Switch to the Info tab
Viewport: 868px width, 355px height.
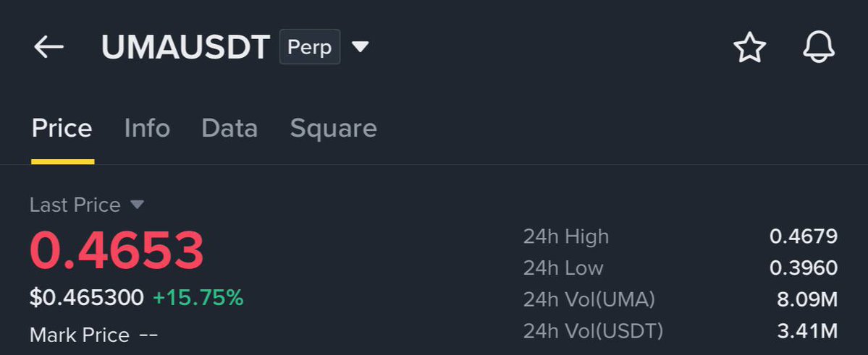[147, 128]
